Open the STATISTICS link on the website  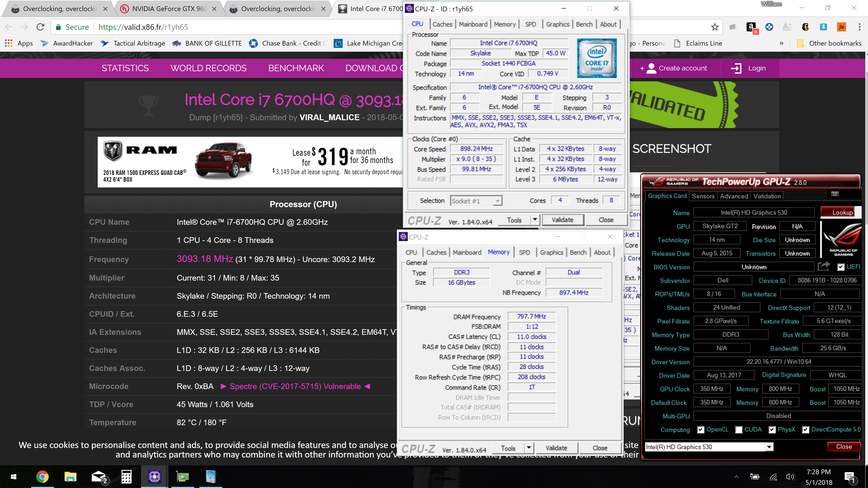tap(125, 68)
